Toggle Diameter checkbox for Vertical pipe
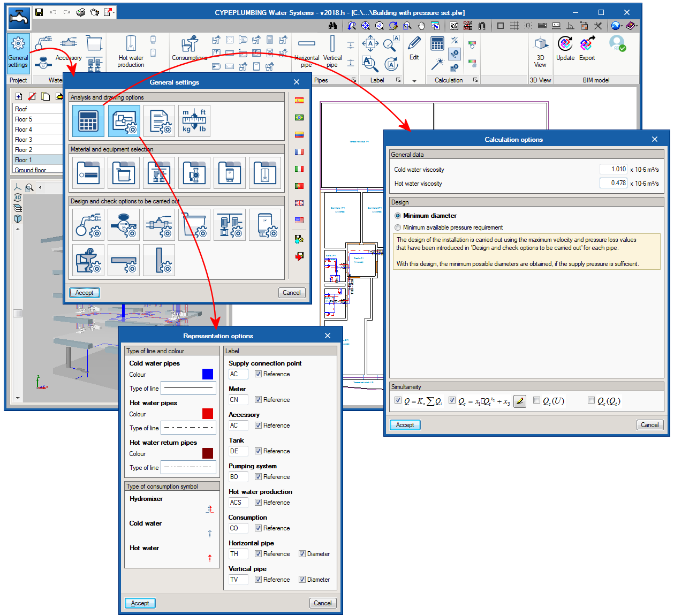 coord(302,580)
